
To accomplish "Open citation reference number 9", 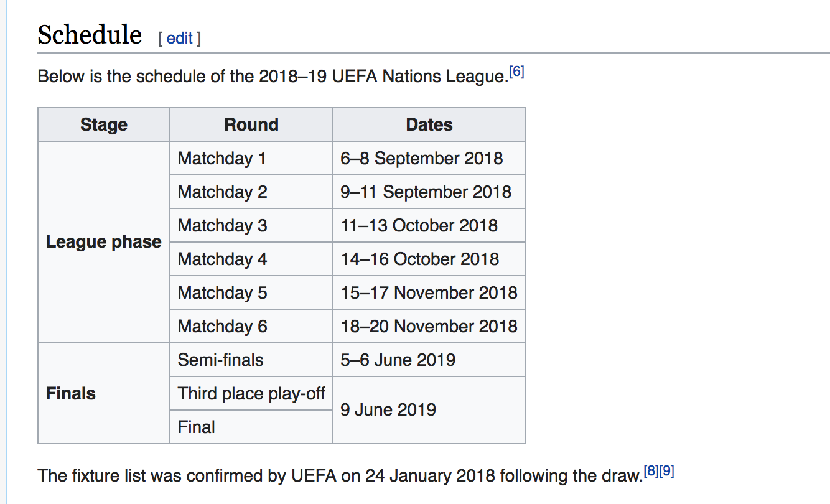I will tap(666, 472).
